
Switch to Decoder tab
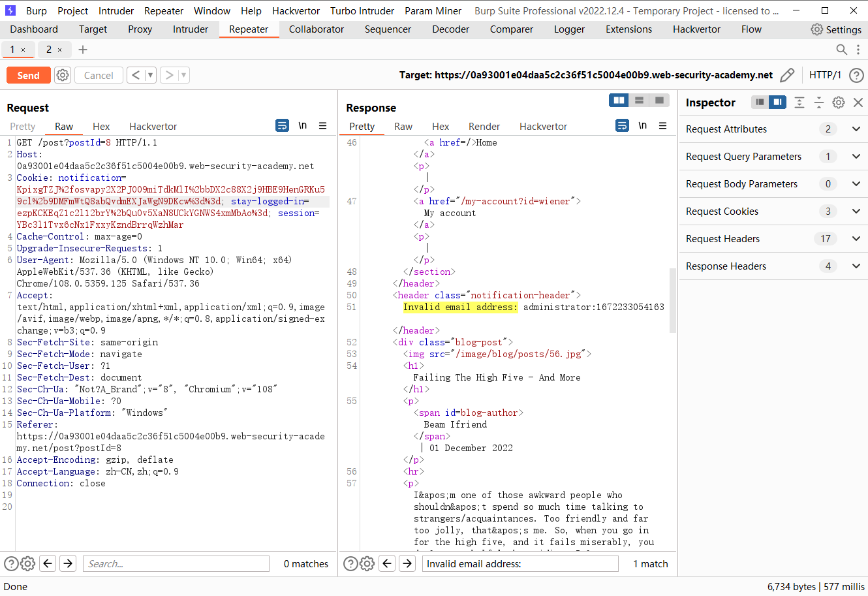[450, 29]
